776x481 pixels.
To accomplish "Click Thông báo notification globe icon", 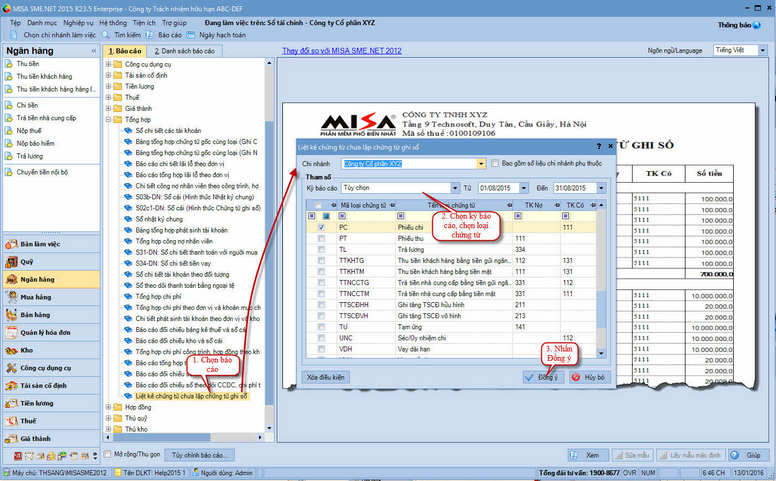I will (x=757, y=25).
